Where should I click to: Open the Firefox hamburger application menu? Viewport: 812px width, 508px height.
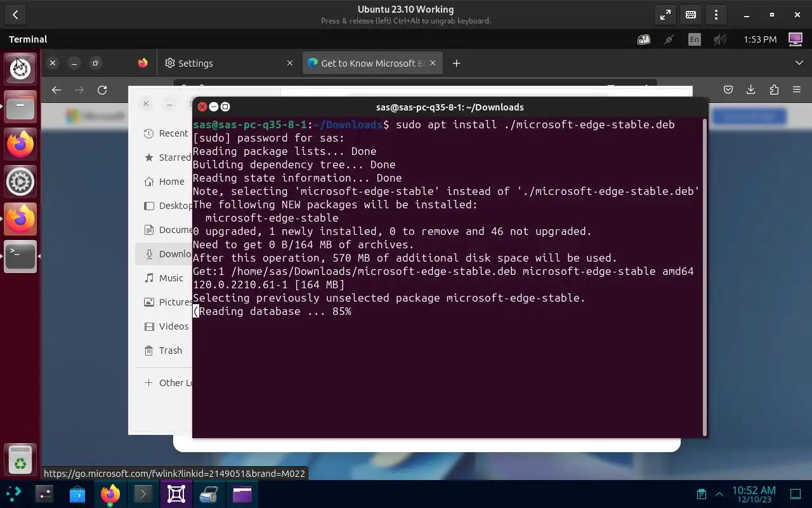tap(797, 90)
